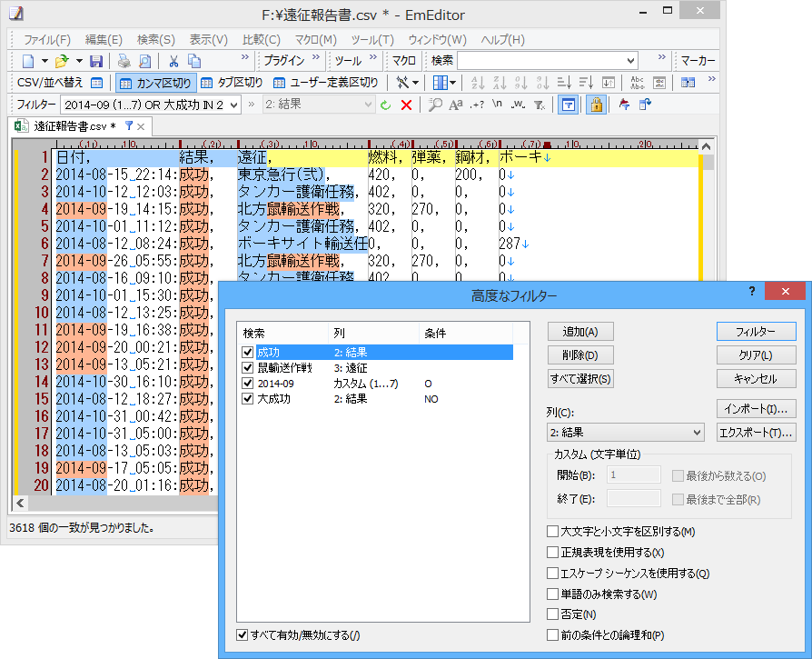The width and height of the screenshot is (812, 659).
Task: Toggle the padlock icon on the filter bar
Action: click(597, 105)
